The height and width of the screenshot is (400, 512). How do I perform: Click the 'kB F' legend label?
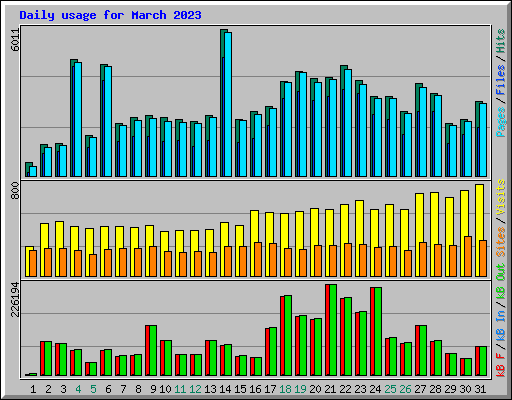(500, 365)
